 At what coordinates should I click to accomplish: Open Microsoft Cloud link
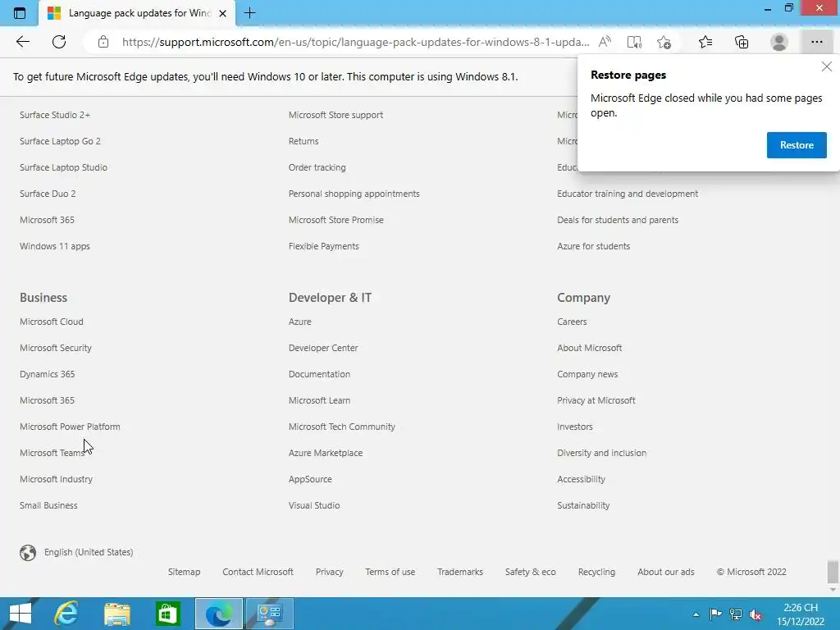click(x=52, y=322)
